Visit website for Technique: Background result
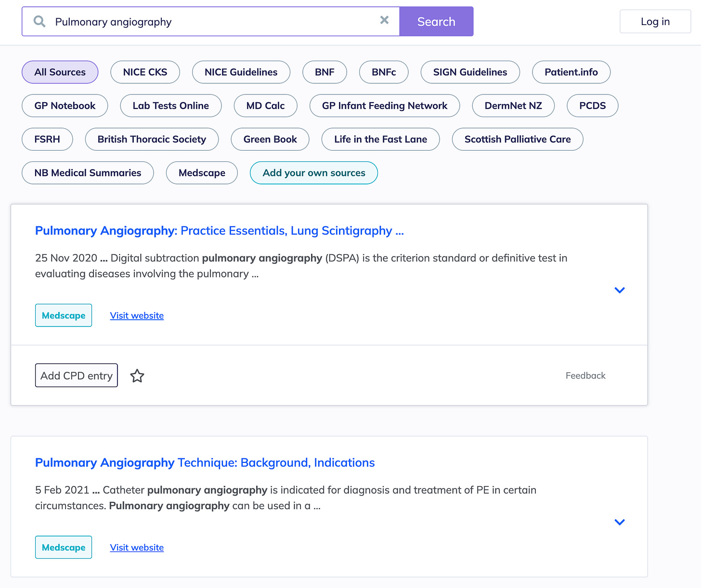 tap(137, 548)
